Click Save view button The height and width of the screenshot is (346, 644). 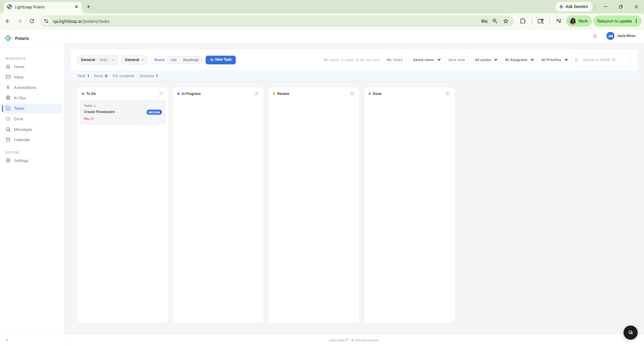[457, 60]
